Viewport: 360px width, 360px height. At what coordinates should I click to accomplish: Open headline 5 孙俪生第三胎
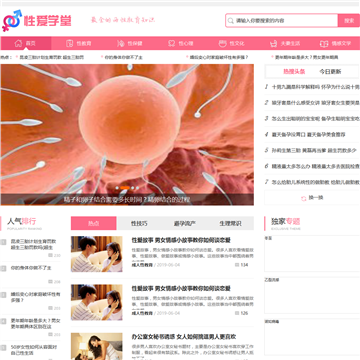pos(314,150)
